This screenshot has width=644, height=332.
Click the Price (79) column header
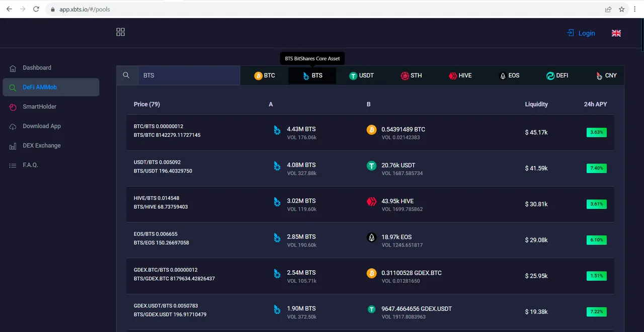[x=147, y=104]
